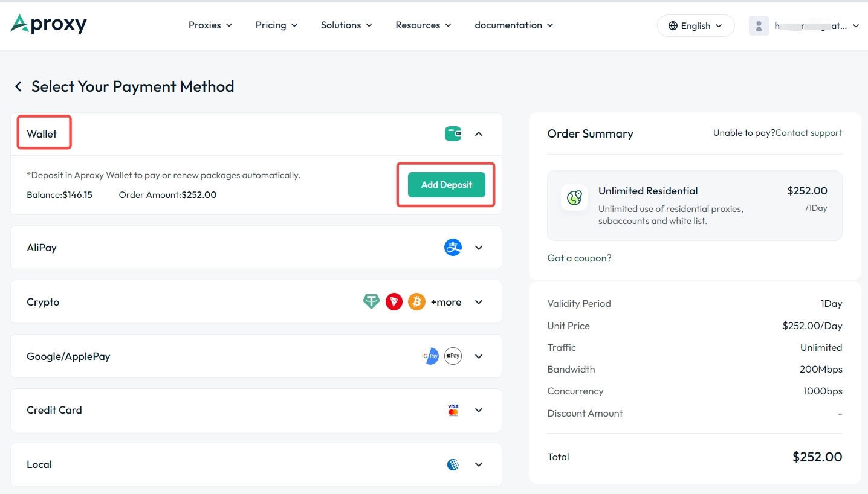Open the English language dropdown

[x=696, y=25]
